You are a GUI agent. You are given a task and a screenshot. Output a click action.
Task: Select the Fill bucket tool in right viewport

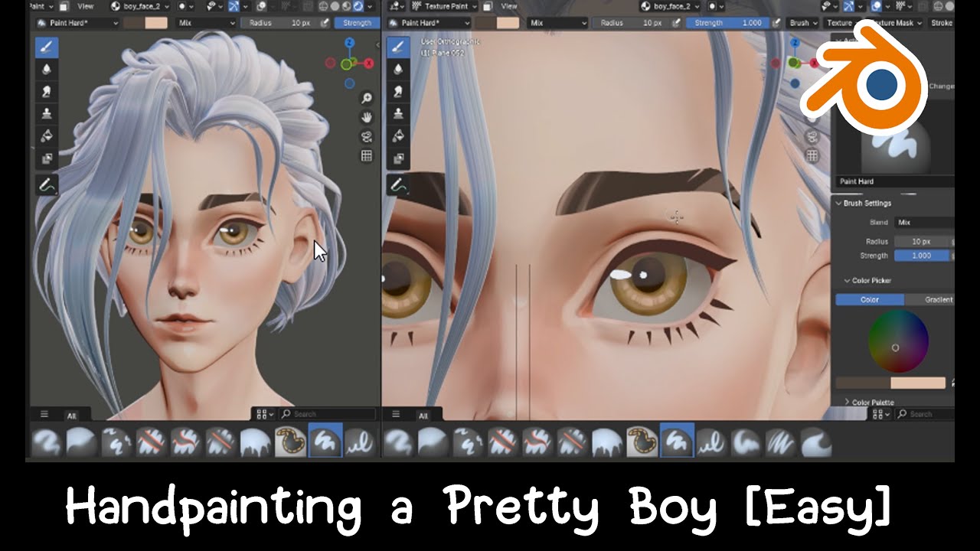(x=397, y=136)
